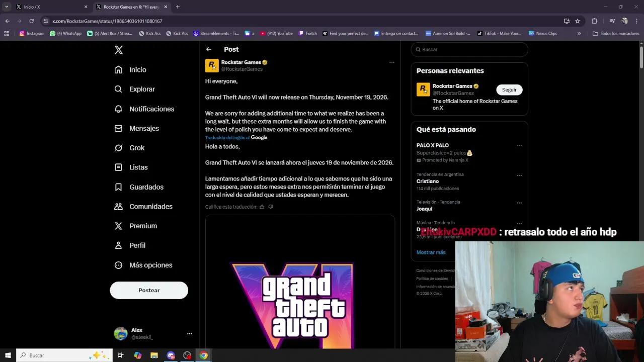This screenshot has height=362, width=644.
Task: Click the Comunidades people icon
Action: coord(118,207)
